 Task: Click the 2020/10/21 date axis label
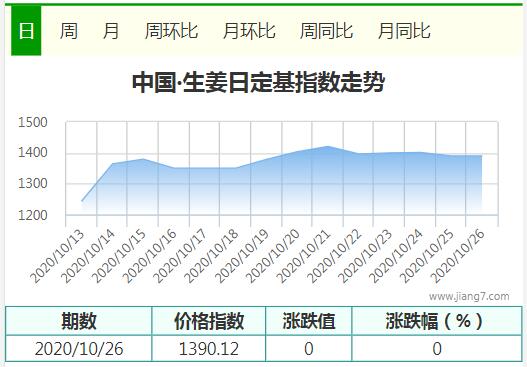303,256
